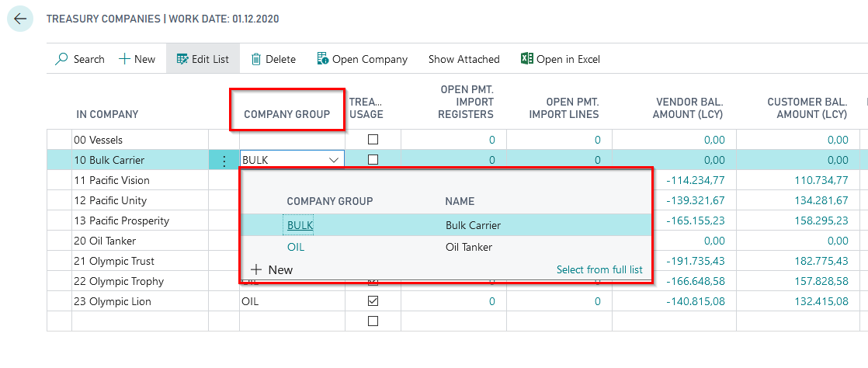Click Select from full list link
This screenshot has height=368, width=868.
point(599,270)
